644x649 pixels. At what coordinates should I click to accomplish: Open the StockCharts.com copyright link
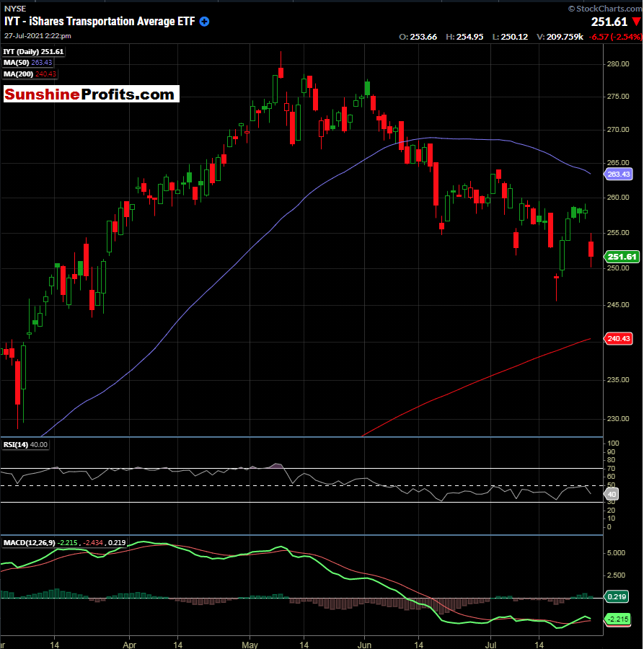click(605, 8)
